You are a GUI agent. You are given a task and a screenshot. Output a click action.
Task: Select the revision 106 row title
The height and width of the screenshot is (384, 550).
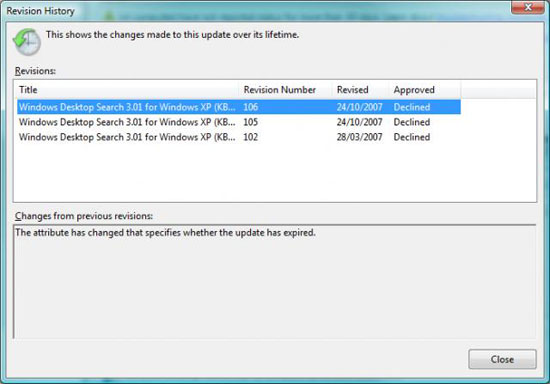click(x=127, y=107)
